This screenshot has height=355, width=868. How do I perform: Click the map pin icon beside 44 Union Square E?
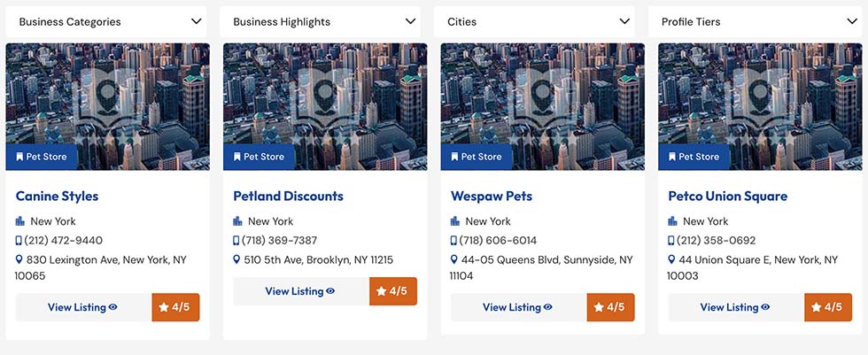(x=671, y=260)
